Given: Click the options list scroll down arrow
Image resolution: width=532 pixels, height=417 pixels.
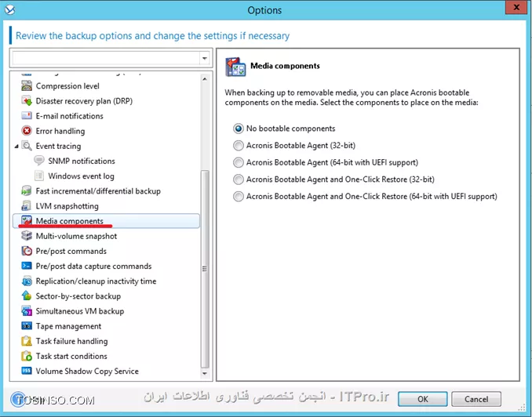Looking at the screenshot, I should [x=205, y=373].
